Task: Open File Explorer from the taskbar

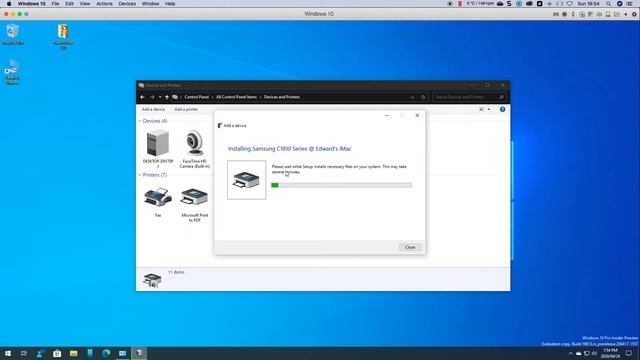Action: 73,353
